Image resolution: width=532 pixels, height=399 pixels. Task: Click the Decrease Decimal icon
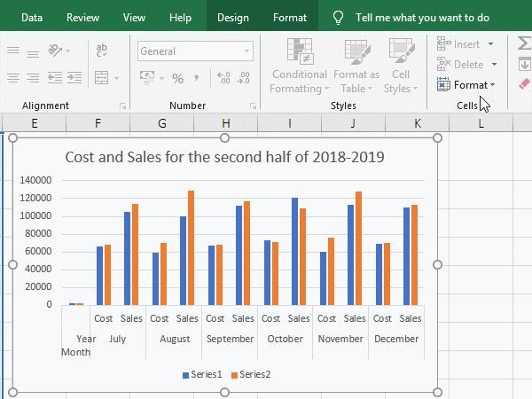point(243,78)
